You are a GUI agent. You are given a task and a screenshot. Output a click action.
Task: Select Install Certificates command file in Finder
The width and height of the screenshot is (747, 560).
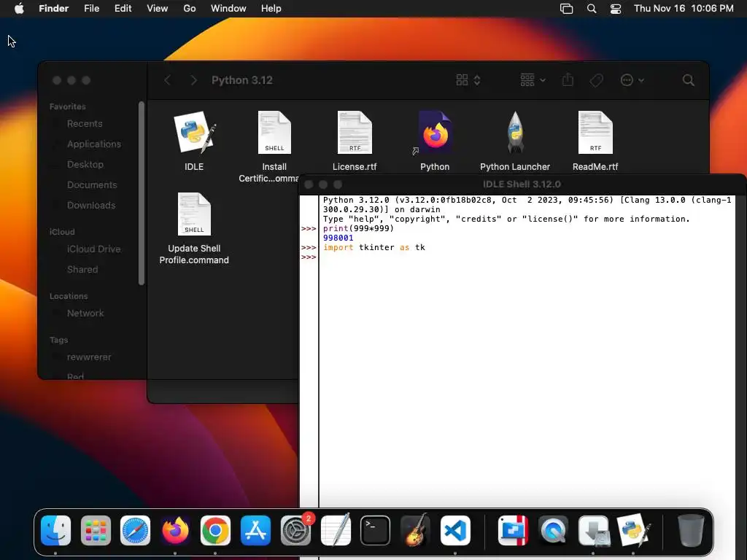tap(274, 133)
